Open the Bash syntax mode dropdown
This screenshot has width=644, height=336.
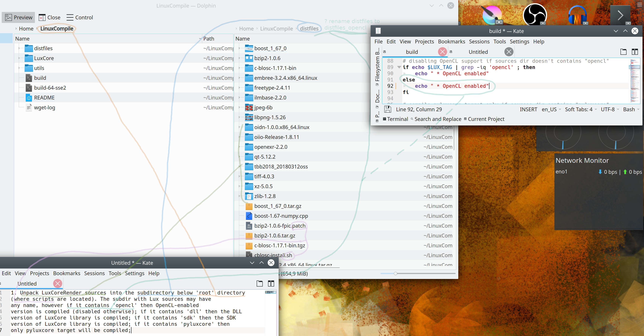point(631,109)
